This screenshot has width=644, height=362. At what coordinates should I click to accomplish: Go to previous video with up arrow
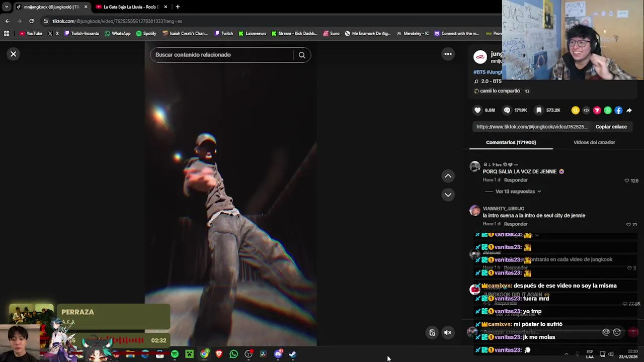pos(448,176)
